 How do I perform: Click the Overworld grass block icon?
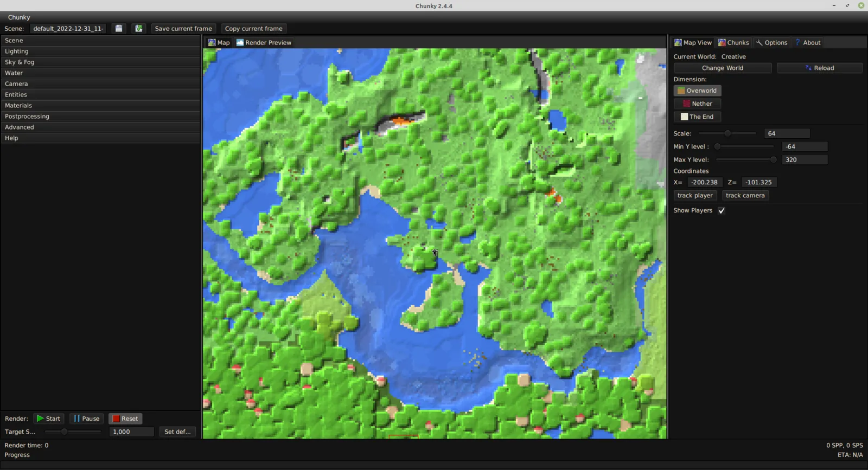point(681,91)
